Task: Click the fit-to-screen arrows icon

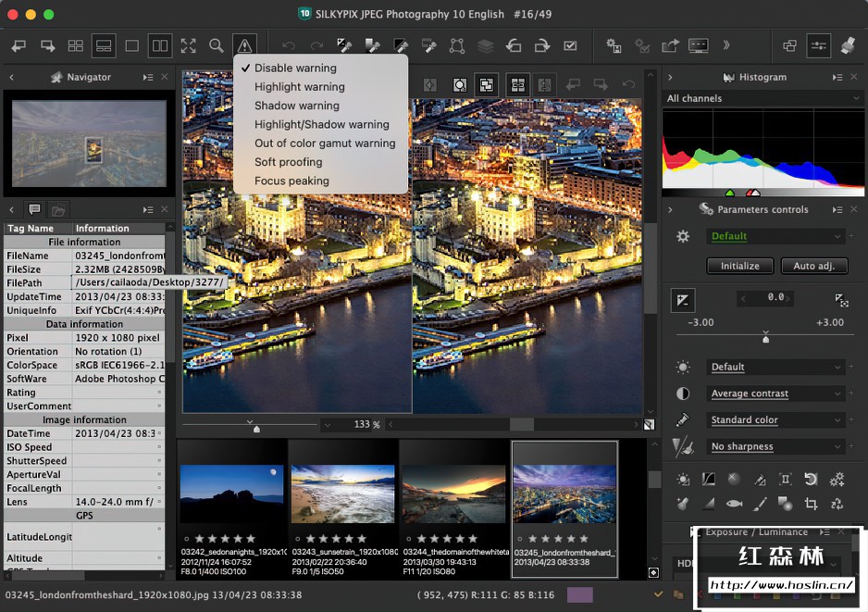Action: [188, 45]
